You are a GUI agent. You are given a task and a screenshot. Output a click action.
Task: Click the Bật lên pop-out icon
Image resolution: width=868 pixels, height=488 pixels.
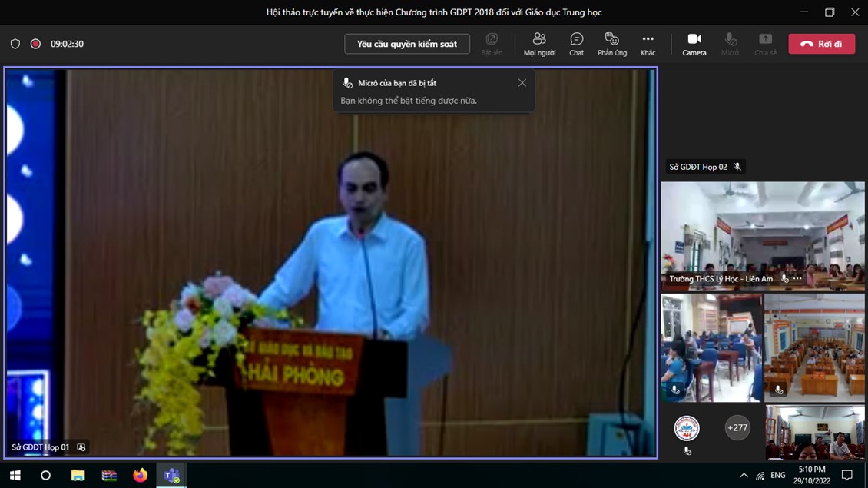click(x=492, y=44)
